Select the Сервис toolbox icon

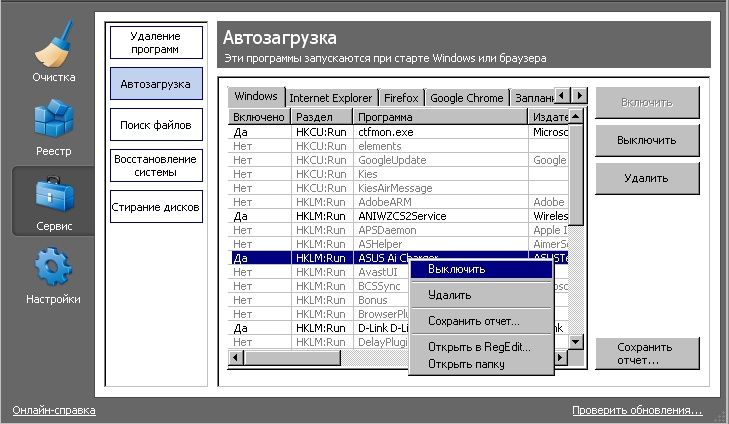point(53,200)
